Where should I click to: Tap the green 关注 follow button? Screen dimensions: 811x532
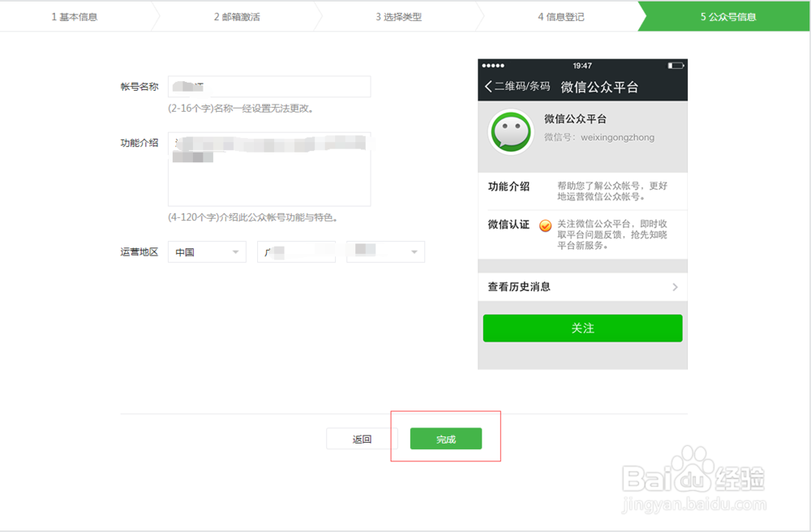[582, 328]
